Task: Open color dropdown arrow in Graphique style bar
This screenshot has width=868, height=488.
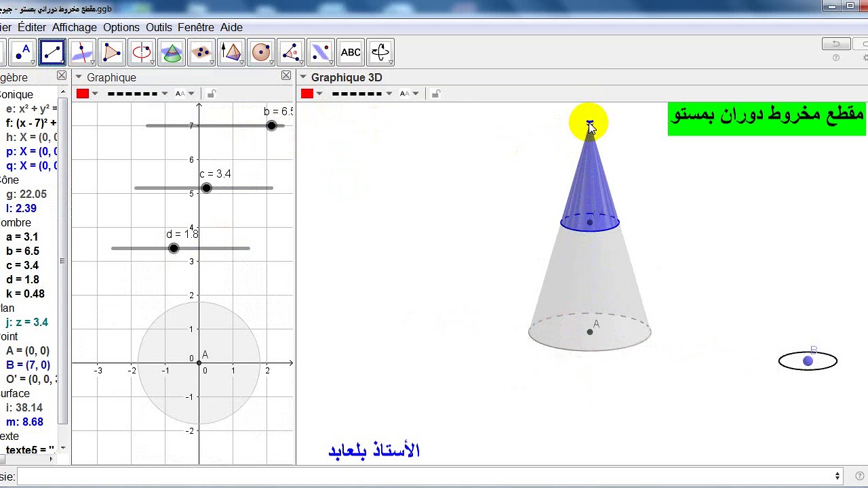Action: 95,94
